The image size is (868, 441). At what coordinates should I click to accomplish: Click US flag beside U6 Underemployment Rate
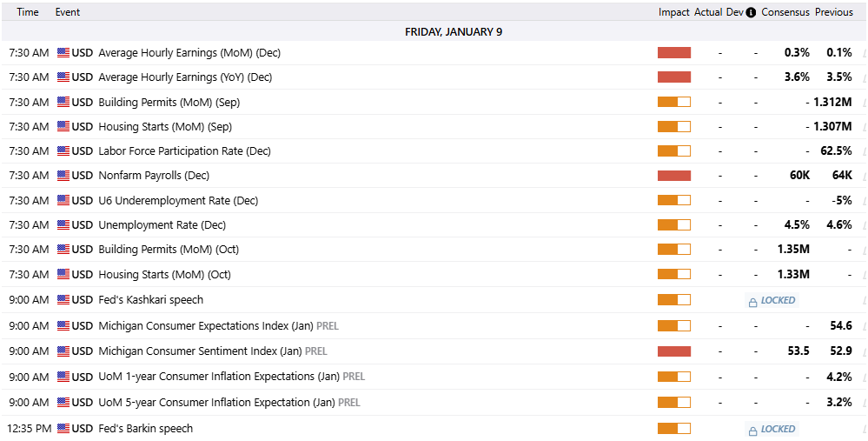pyautogui.click(x=63, y=201)
